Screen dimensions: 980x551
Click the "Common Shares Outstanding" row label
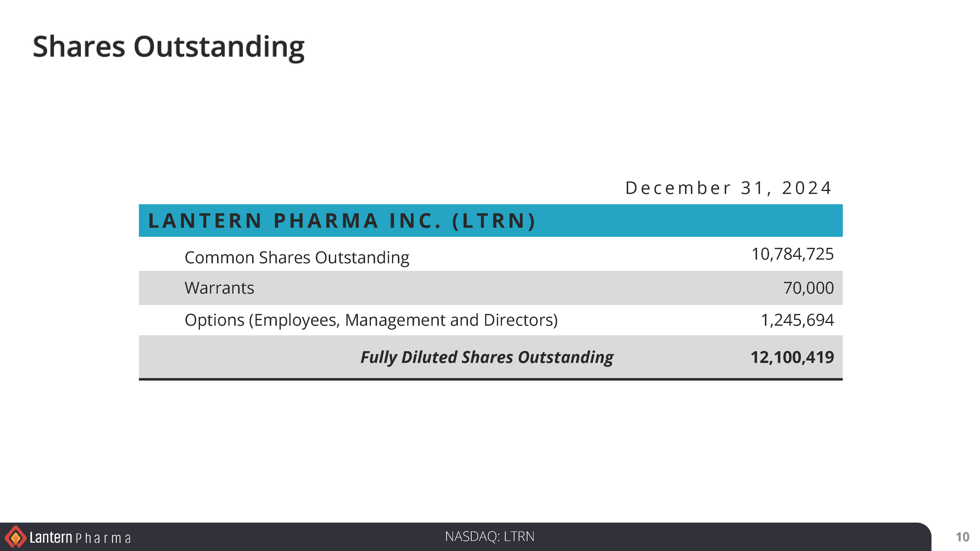[x=297, y=257]
